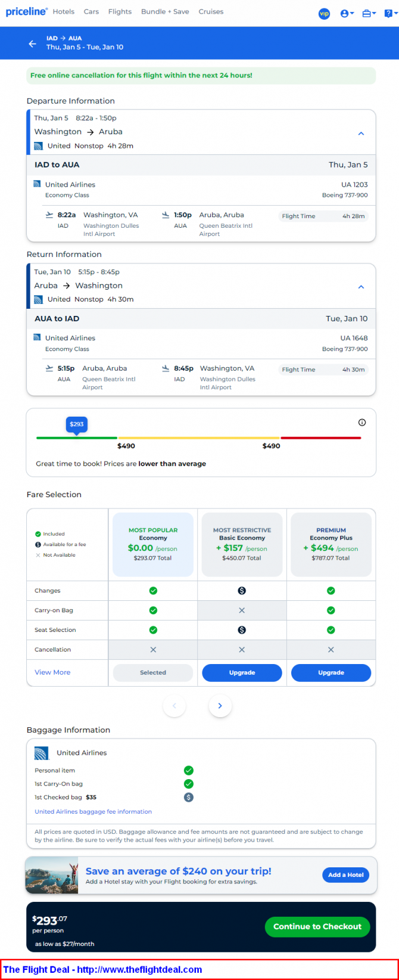399x980 pixels.
Task: Click the landing plane icon beside 1:50p
Action: click(166, 215)
